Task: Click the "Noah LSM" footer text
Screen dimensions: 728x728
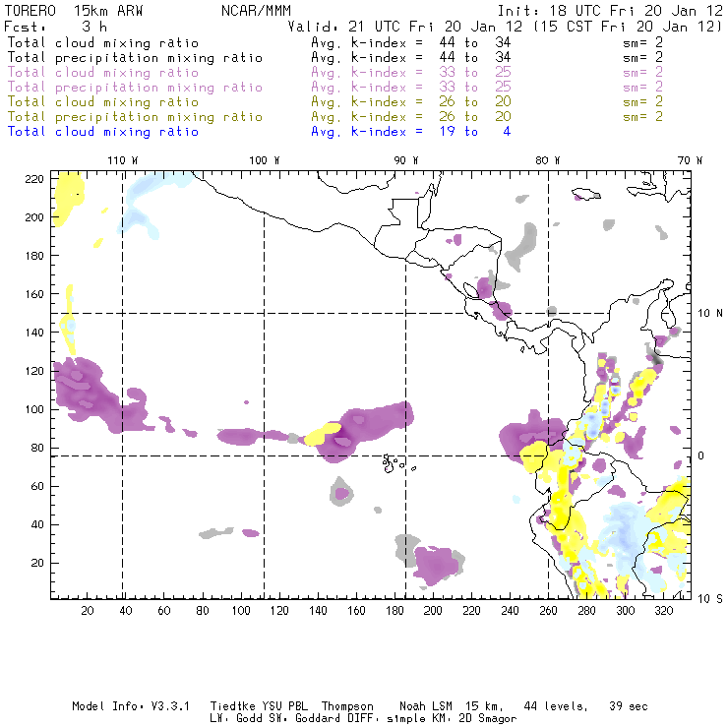Action: coord(426,706)
